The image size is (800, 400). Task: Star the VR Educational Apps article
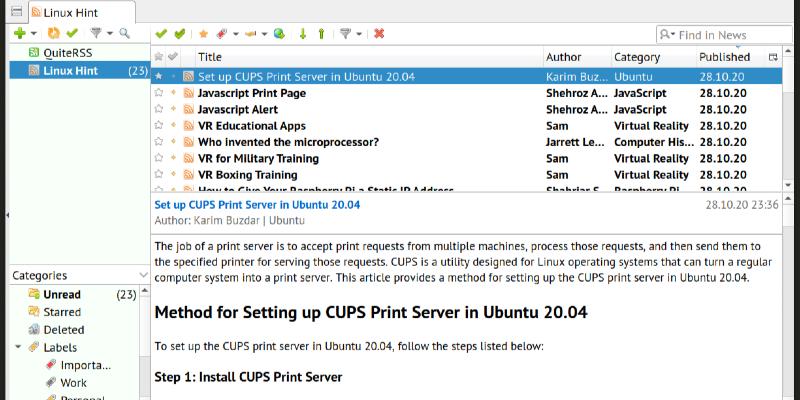159,126
